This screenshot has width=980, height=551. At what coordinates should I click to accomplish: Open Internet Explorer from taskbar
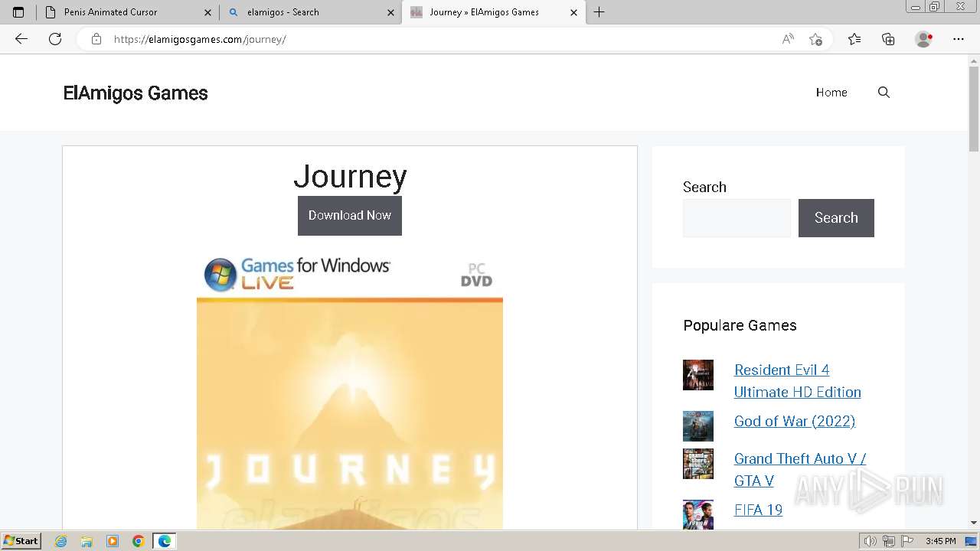61,541
